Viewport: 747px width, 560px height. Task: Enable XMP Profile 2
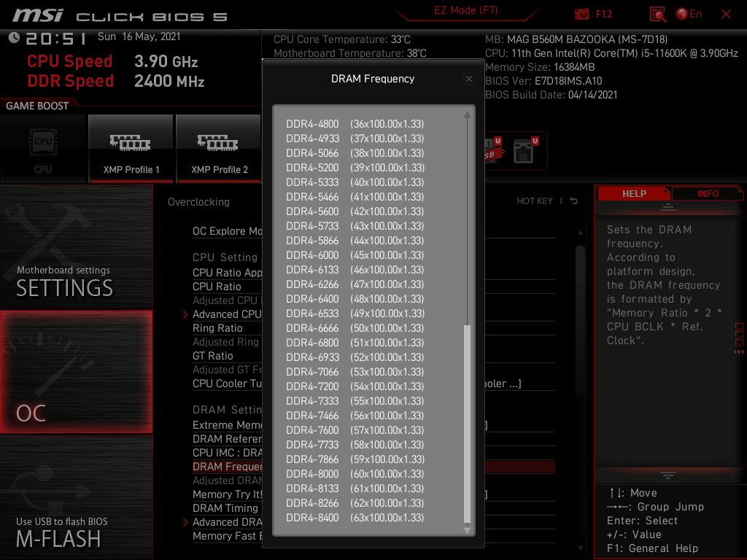(x=219, y=149)
